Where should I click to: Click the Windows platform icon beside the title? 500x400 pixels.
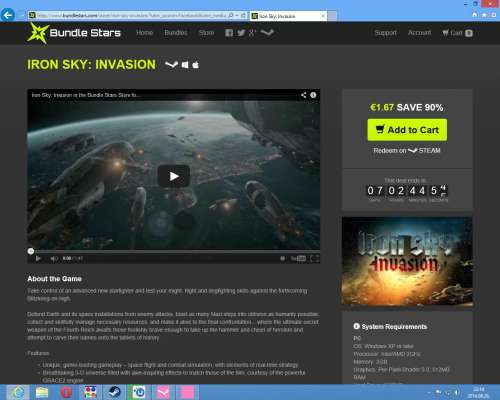click(x=185, y=65)
